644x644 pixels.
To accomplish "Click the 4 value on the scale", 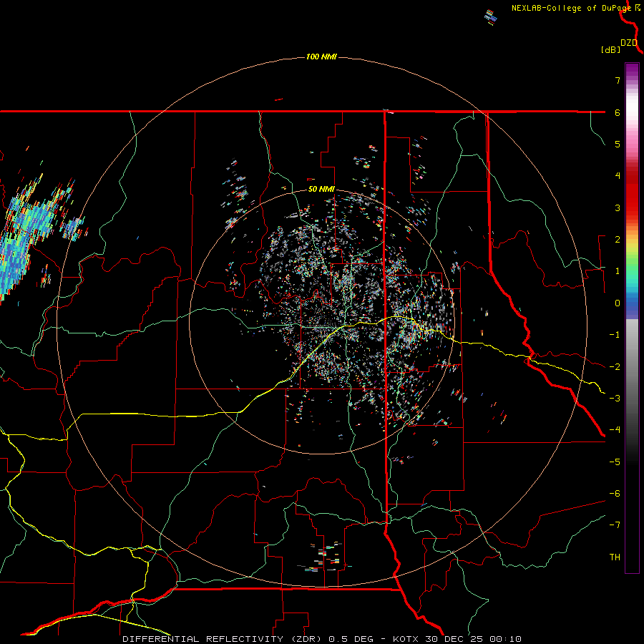I will 618,176.
